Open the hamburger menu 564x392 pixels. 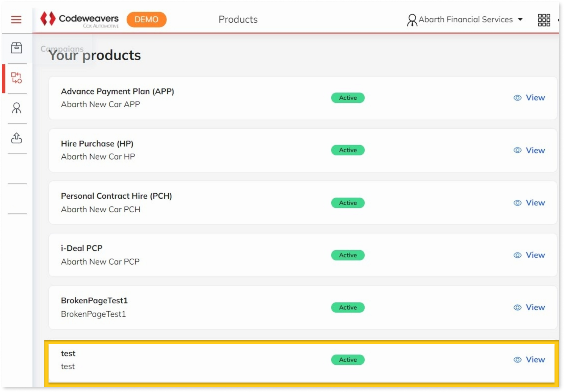click(16, 19)
